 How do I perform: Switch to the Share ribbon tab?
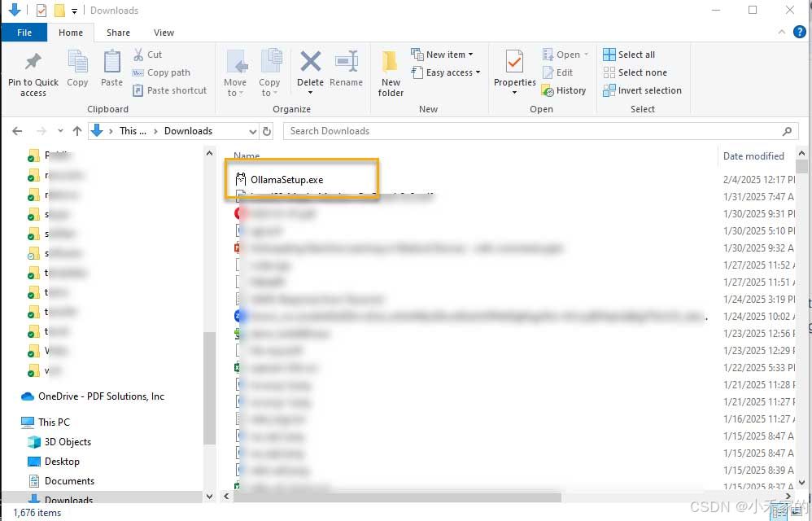(x=118, y=33)
